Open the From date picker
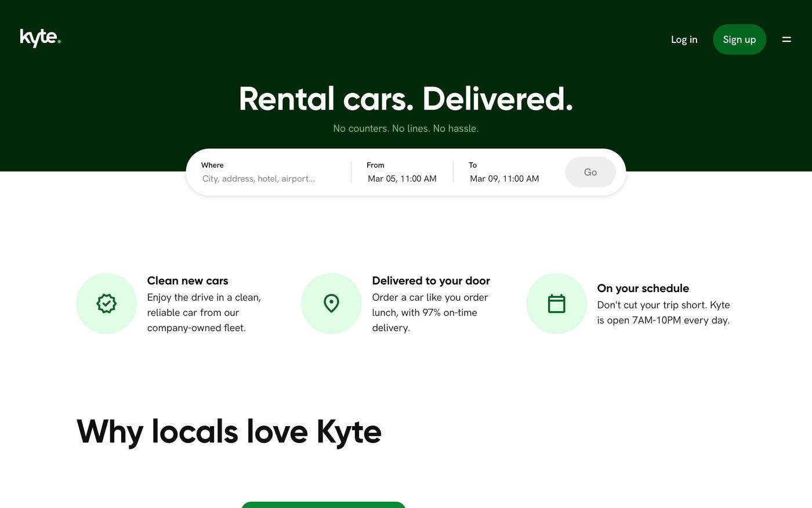This screenshot has height=508, width=812. click(x=402, y=178)
